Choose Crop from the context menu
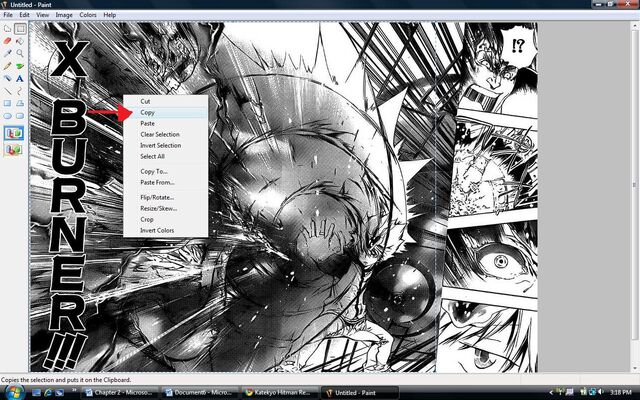This screenshot has width=640, height=400. point(166,220)
